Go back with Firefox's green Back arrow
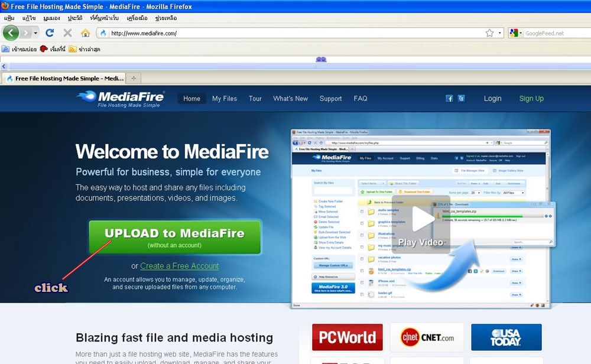This screenshot has width=591, height=364. pyautogui.click(x=11, y=33)
